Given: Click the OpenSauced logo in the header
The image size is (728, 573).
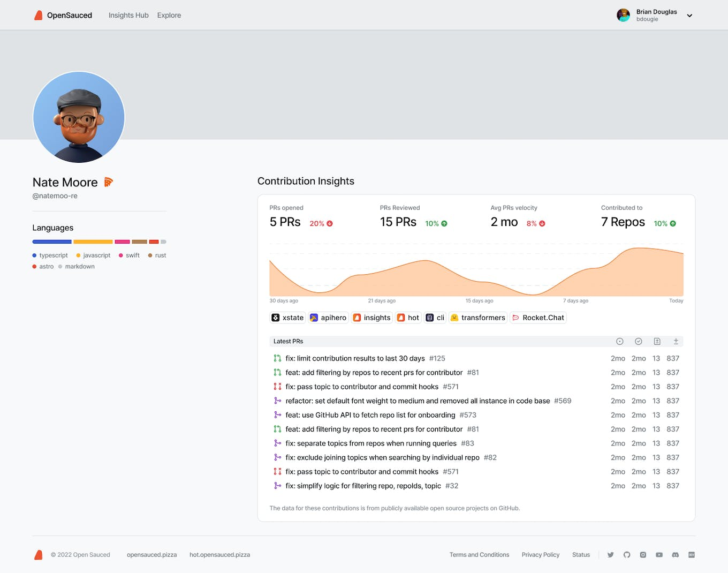Looking at the screenshot, I should point(63,15).
